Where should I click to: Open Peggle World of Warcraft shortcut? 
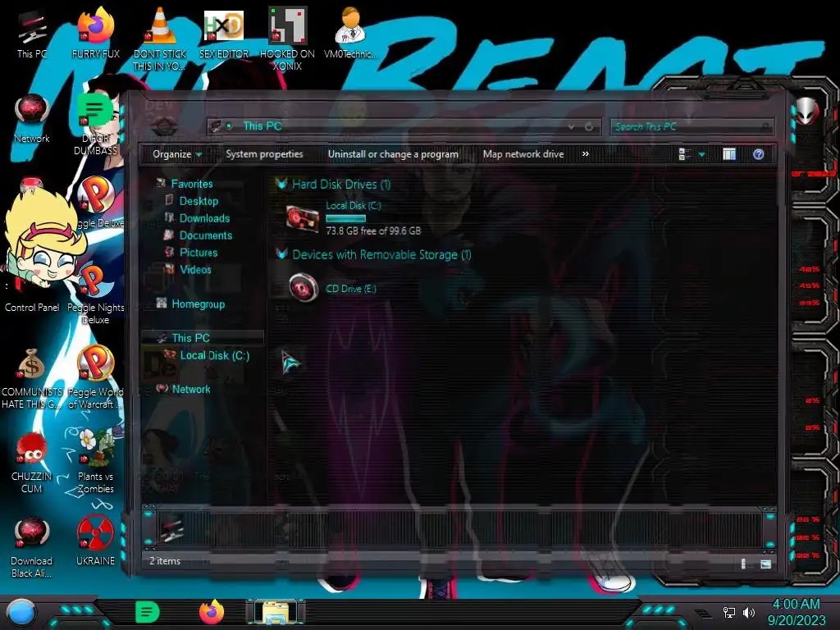coord(95,378)
